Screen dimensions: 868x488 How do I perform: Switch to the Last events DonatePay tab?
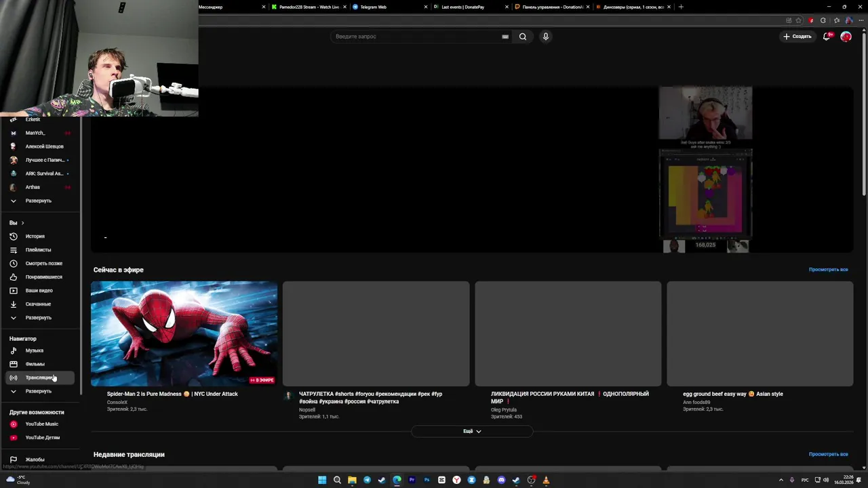coord(471,7)
